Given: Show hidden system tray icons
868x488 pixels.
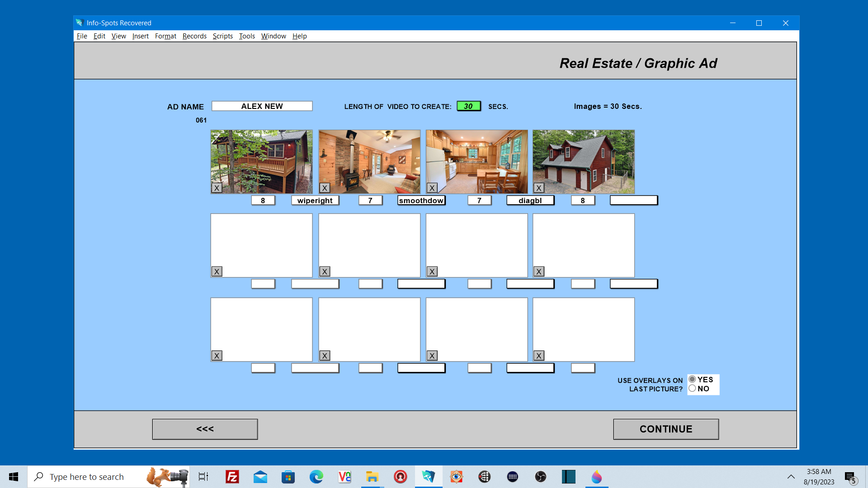Looking at the screenshot, I should [x=791, y=477].
